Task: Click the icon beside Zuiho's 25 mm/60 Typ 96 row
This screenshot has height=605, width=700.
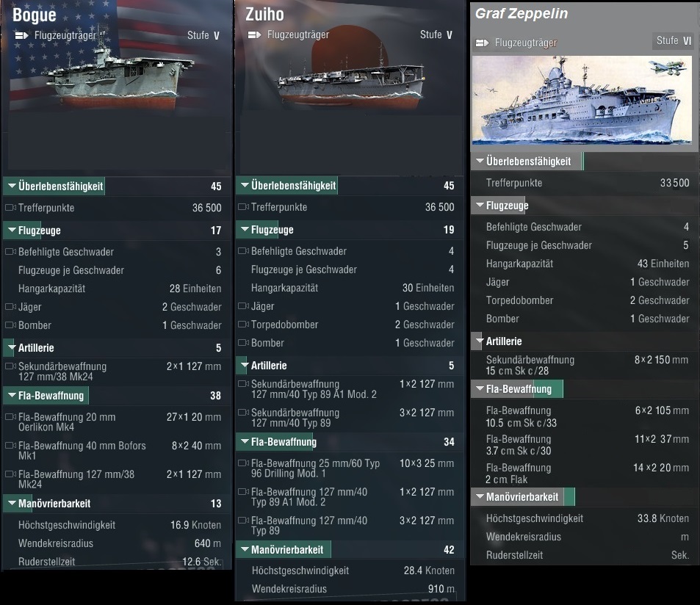Action: pos(242,463)
